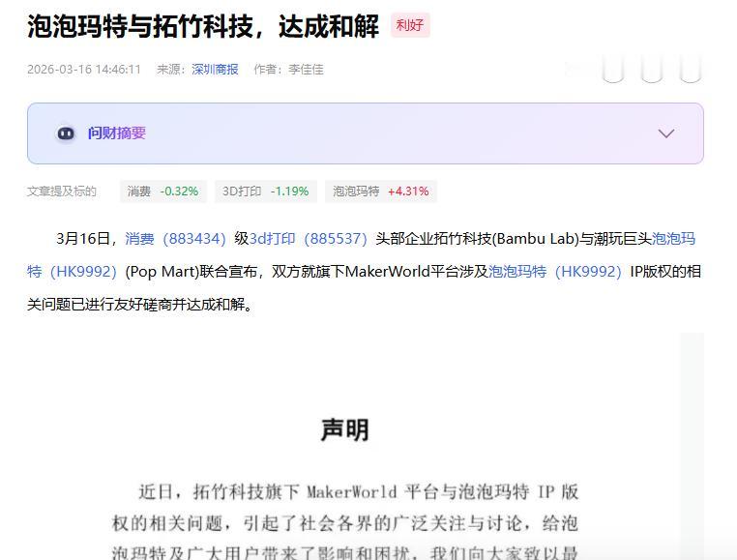Viewport: 737px width, 560px height.
Task: Open the 3D打印 -1.19% stock tag
Action: (266, 192)
